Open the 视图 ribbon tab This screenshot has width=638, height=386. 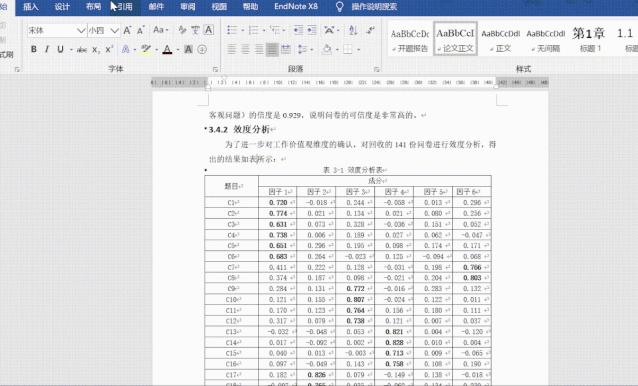[219, 7]
